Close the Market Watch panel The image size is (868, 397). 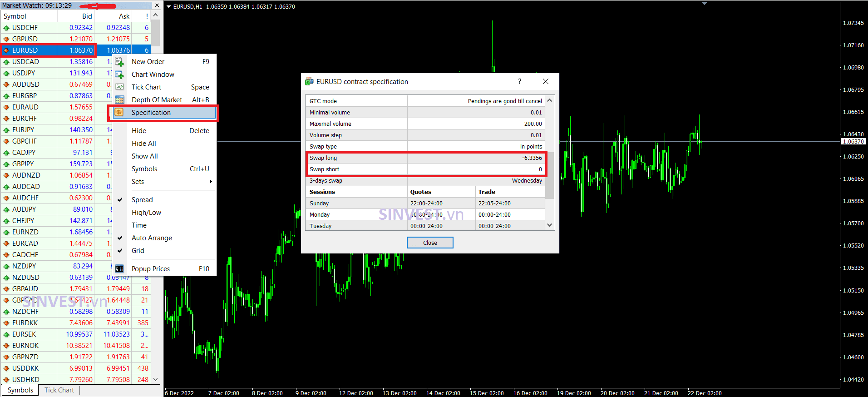157,5
